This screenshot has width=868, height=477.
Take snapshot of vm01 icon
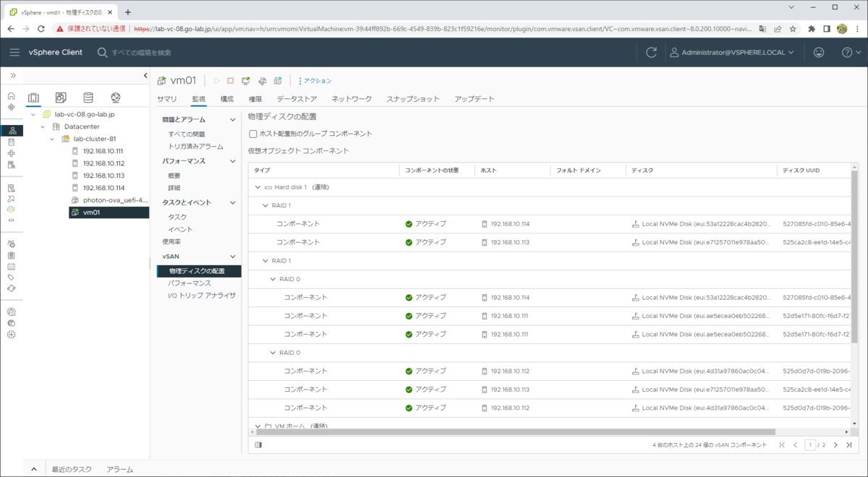[278, 81]
